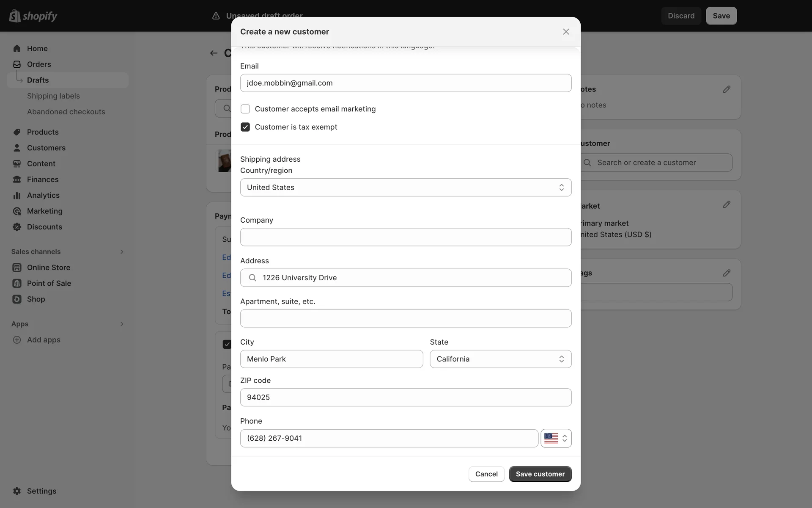The image size is (812, 508).
Task: Click the Products tag icon
Action: tap(17, 132)
